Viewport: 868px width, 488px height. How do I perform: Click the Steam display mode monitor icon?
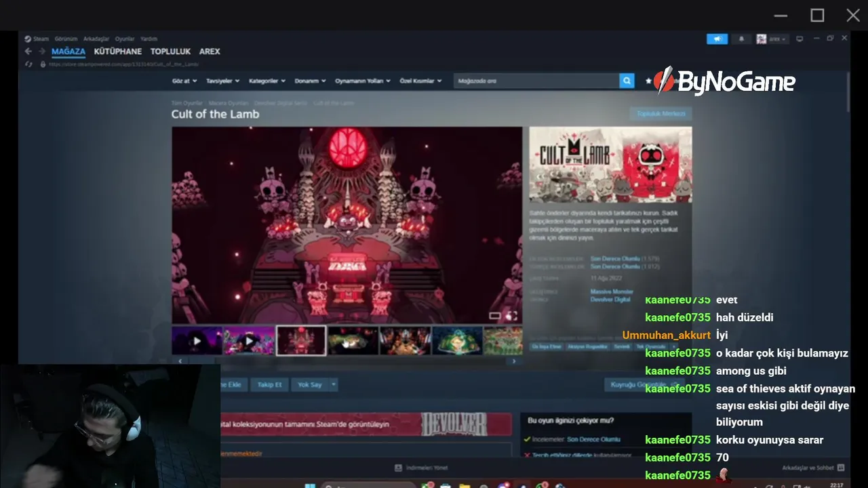800,39
